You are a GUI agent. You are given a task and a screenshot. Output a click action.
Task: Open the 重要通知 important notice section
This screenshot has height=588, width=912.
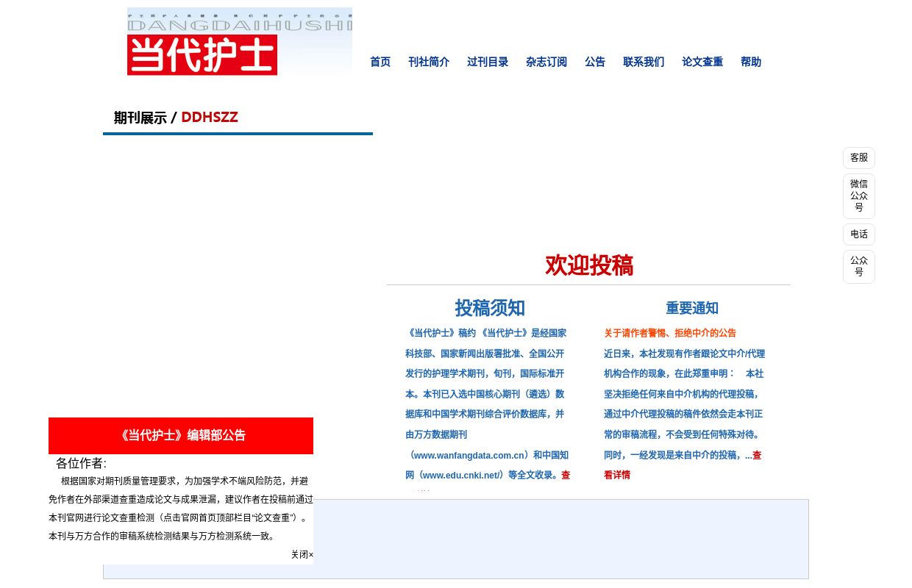click(x=691, y=308)
